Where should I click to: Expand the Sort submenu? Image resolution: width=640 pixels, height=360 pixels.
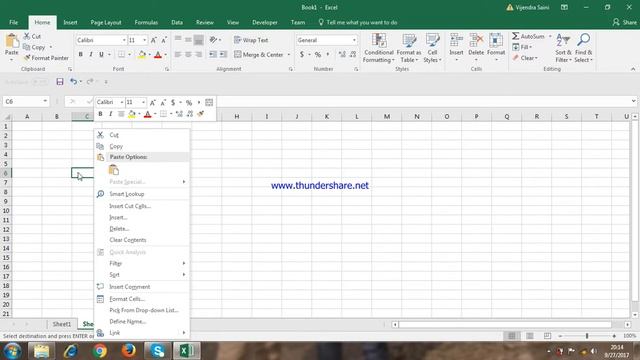[x=142, y=275]
